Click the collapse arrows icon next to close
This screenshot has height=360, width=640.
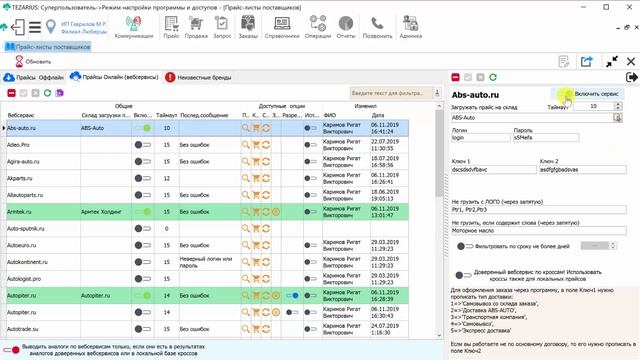[612, 62]
